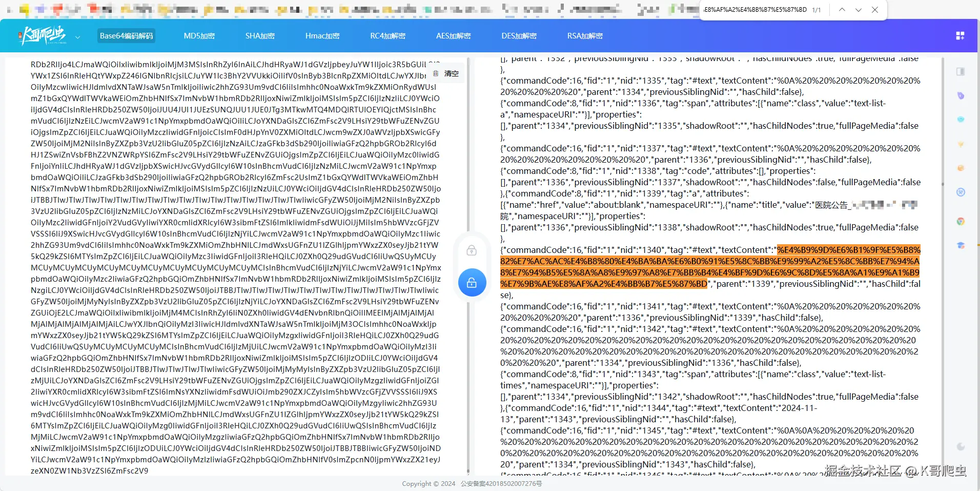Click the blue lock encode button

click(472, 282)
